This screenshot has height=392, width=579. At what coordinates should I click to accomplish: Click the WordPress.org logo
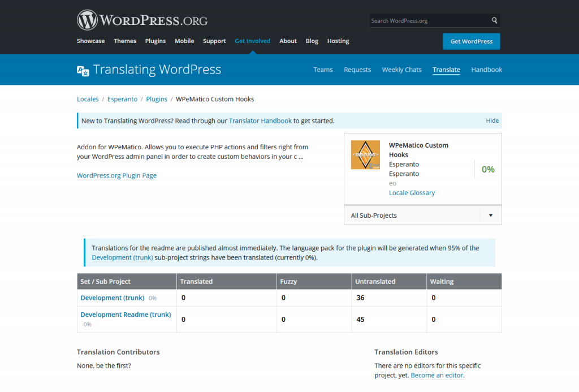pyautogui.click(x=142, y=20)
